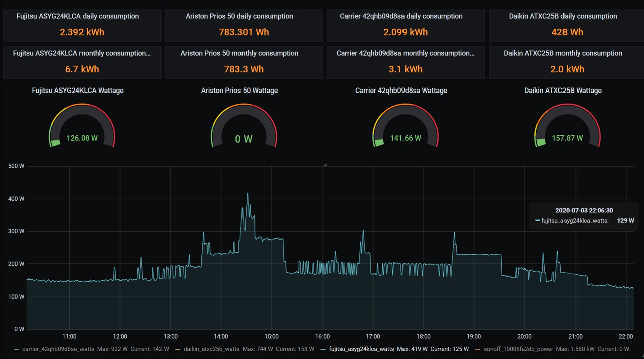
Task: Open the Daikin ATXC25B Wattage panel title
Action: (563, 91)
